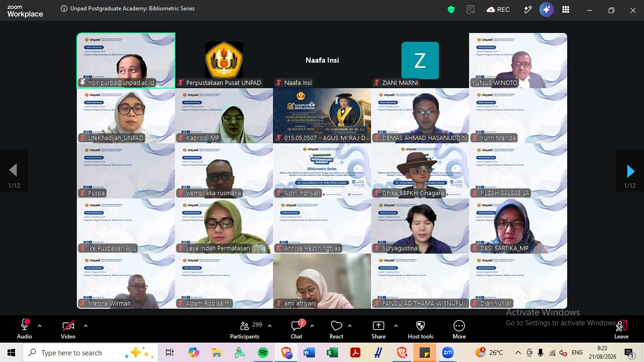Expand the Chat options arrow

tap(312, 326)
